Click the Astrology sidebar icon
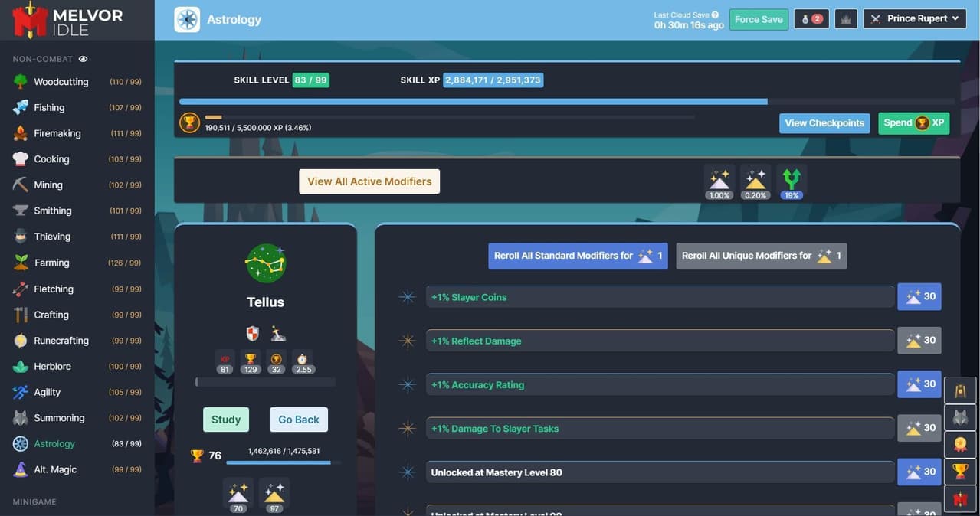Screen dimensions: 980x516 [x=21, y=444]
